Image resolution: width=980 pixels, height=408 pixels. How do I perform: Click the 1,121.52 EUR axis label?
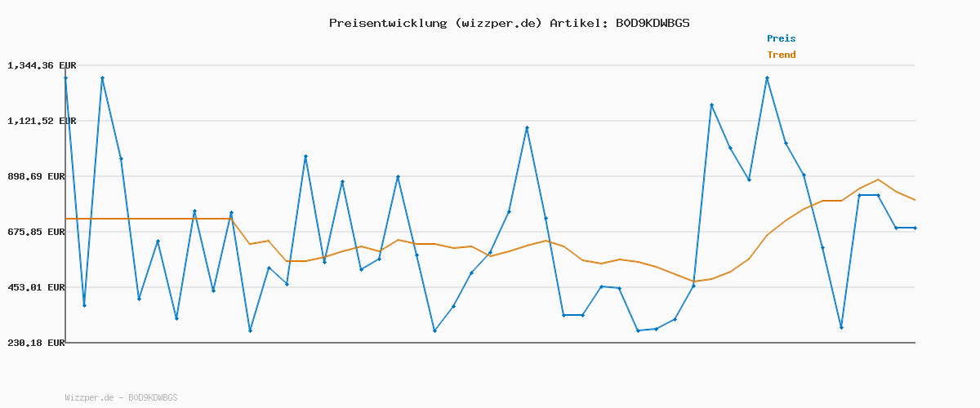(42, 121)
